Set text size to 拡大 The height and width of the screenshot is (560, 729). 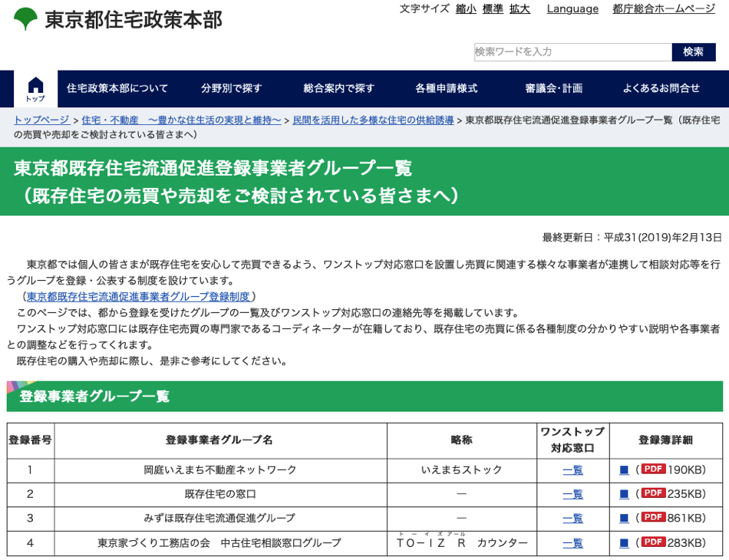[x=520, y=9]
